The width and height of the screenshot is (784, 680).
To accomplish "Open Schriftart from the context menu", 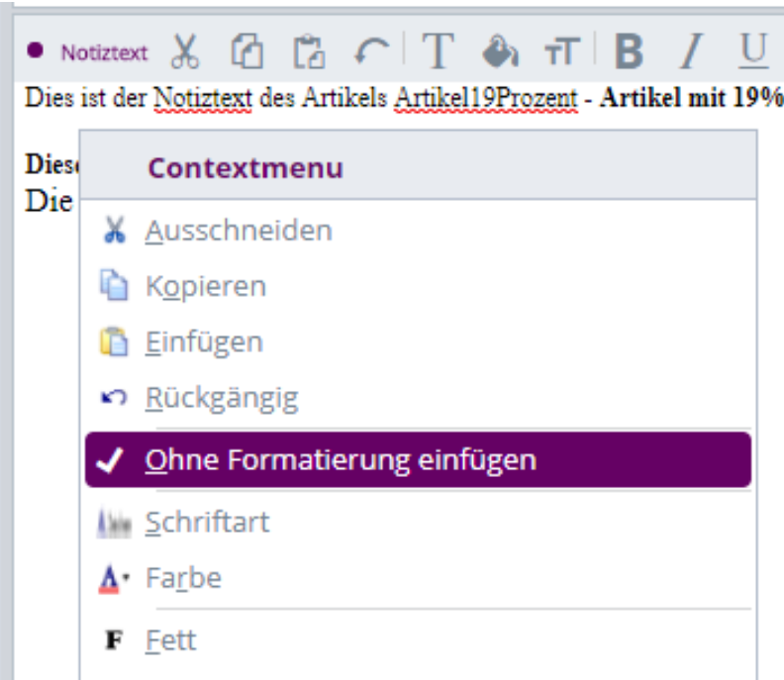I will tap(207, 522).
